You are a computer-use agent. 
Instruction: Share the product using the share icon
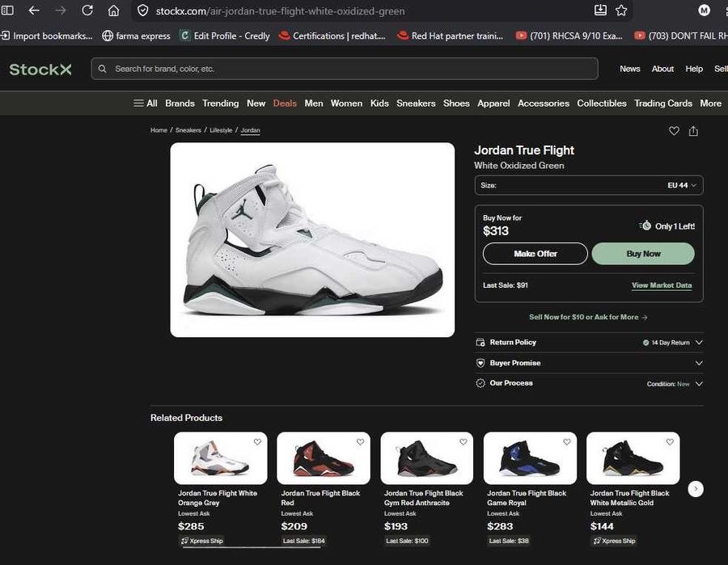(x=693, y=131)
